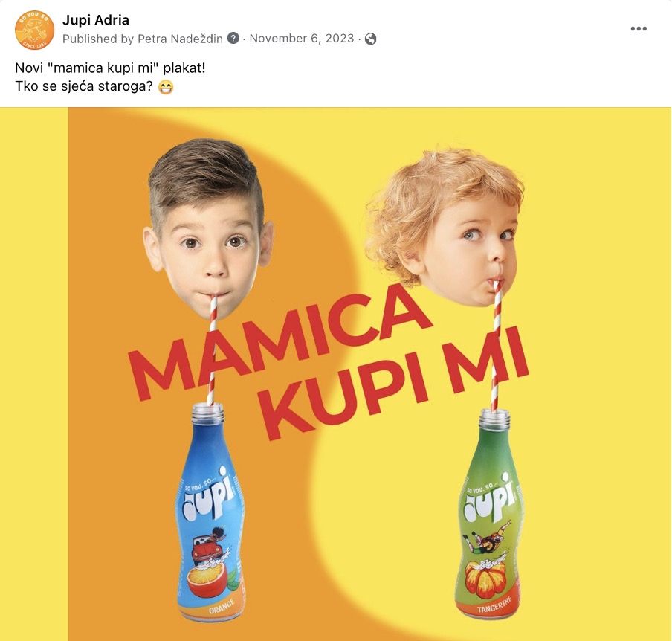Open the Jupi Adria page name link

click(96, 20)
